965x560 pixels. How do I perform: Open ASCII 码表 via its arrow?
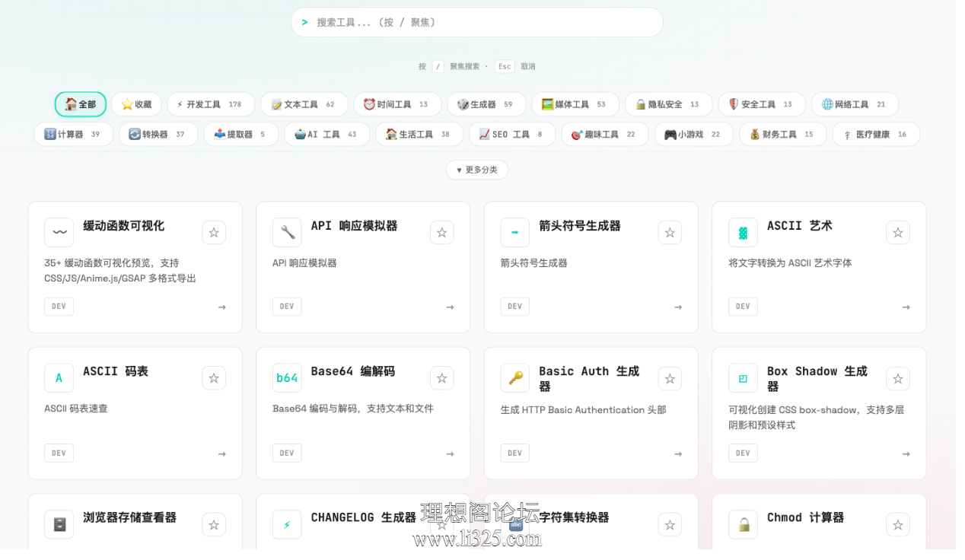point(222,454)
